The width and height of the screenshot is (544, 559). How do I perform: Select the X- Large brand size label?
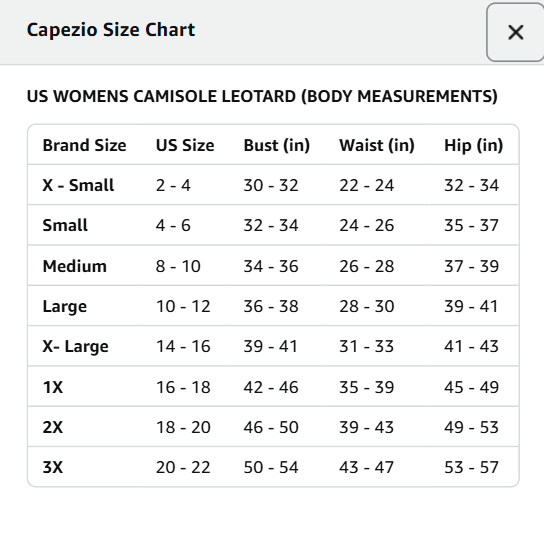click(76, 347)
